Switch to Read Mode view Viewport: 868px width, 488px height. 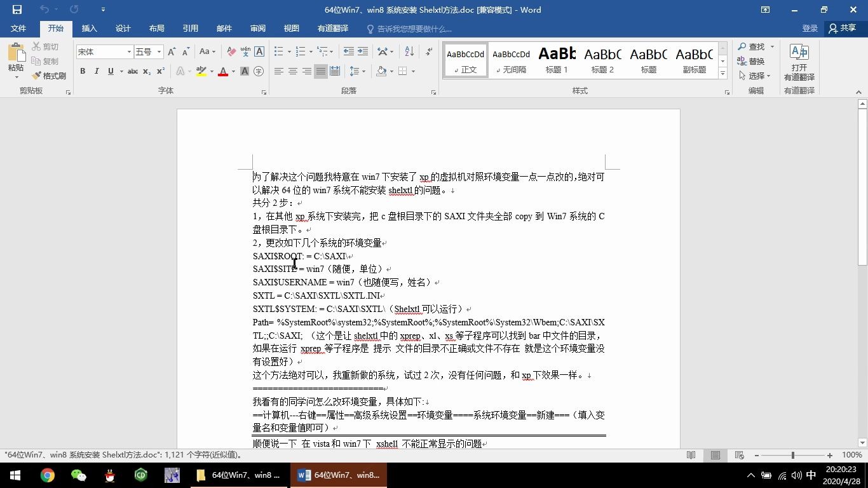click(691, 455)
